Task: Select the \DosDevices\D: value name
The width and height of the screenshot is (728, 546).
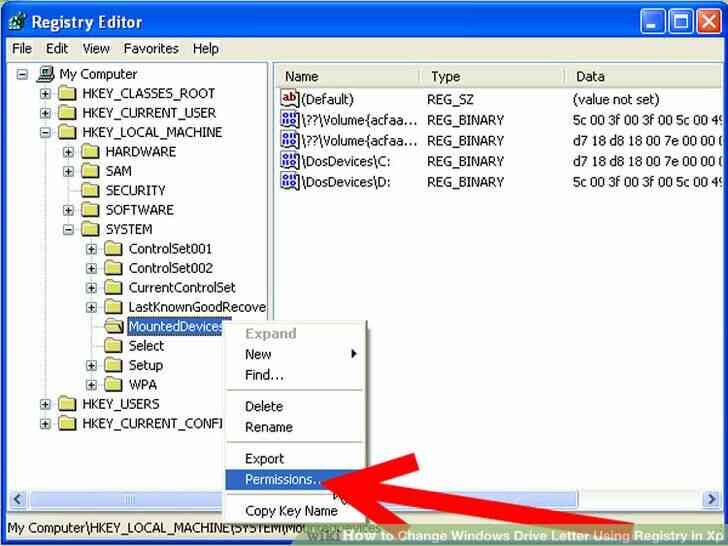Action: pos(346,182)
